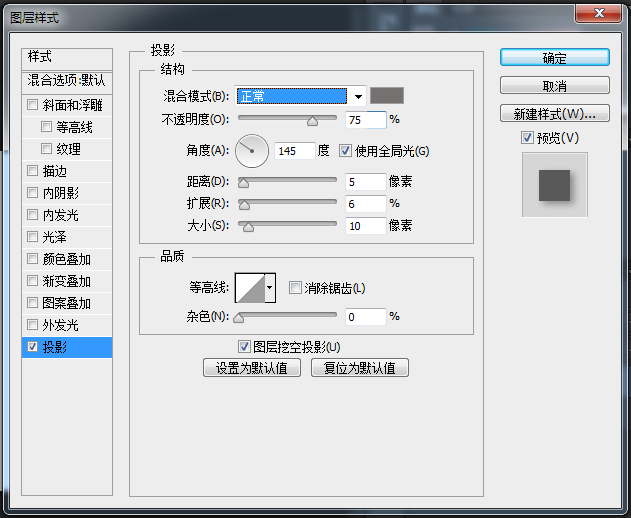Viewport: 631px width, 518px height.
Task: Click the 距离 slider handle
Action: 243,183
